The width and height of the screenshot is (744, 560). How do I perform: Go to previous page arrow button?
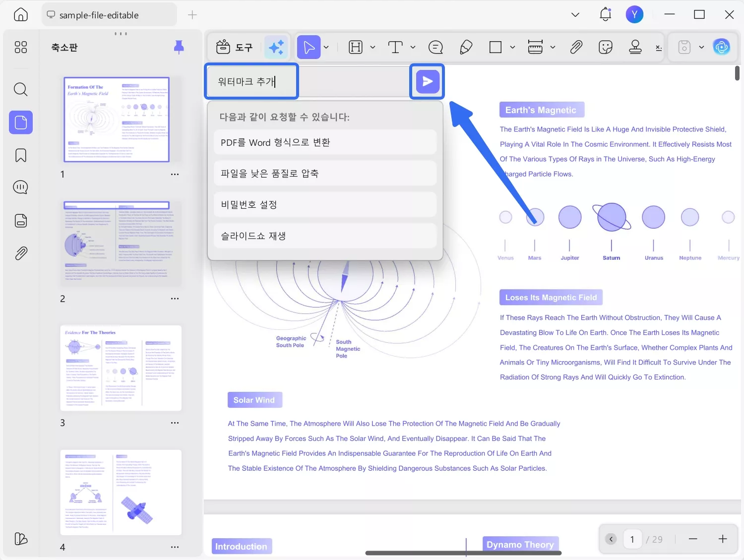[x=611, y=539]
